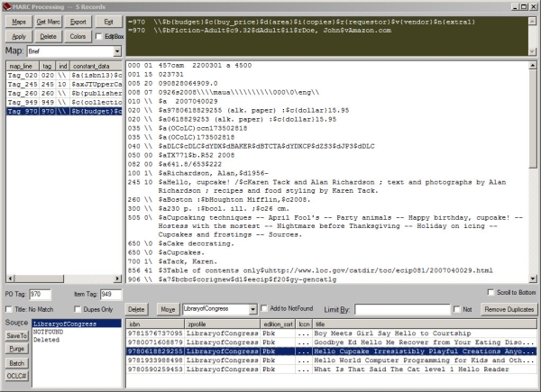Select record Goodbye Ed Hello Me
The width and height of the screenshot is (541, 392).
point(331,342)
